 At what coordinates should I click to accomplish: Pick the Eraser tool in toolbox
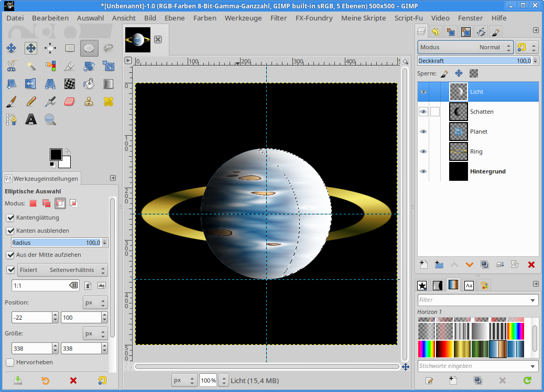70,101
